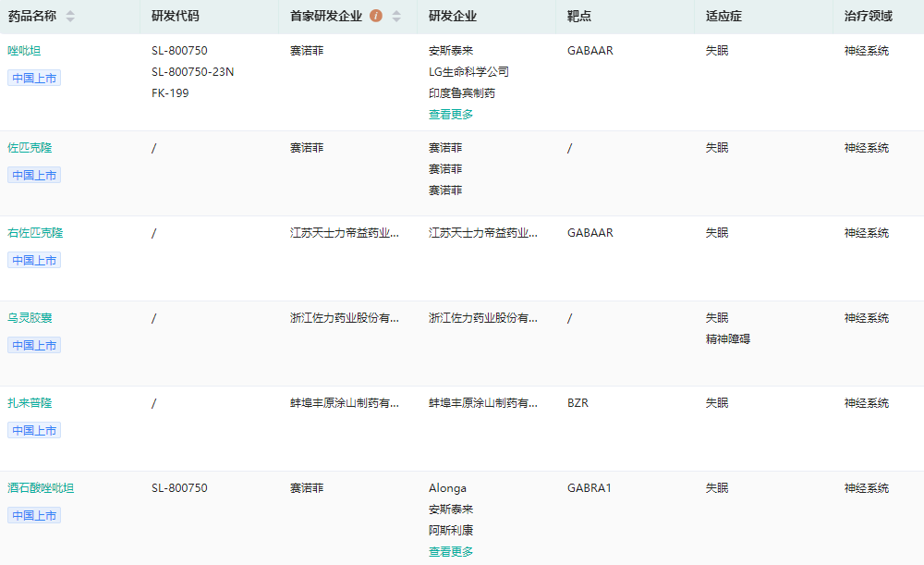Select the 靶点 column header
This screenshot has width=924, height=565.
[578, 17]
